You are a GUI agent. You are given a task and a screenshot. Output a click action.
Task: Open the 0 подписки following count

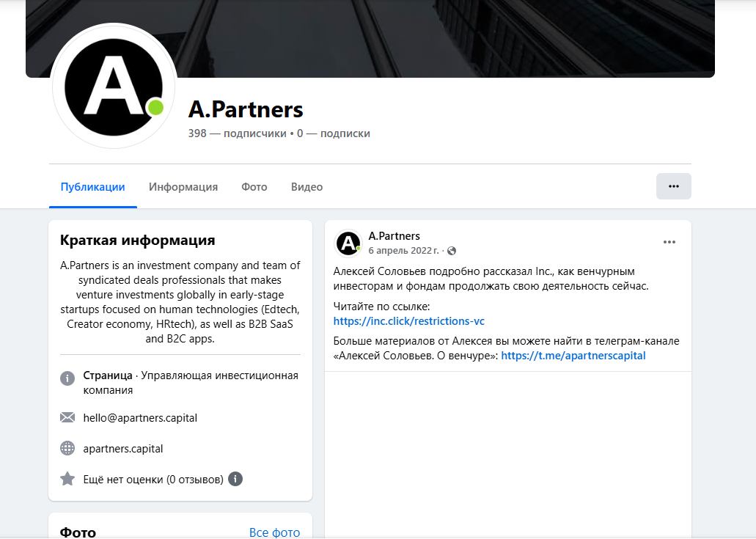point(334,133)
